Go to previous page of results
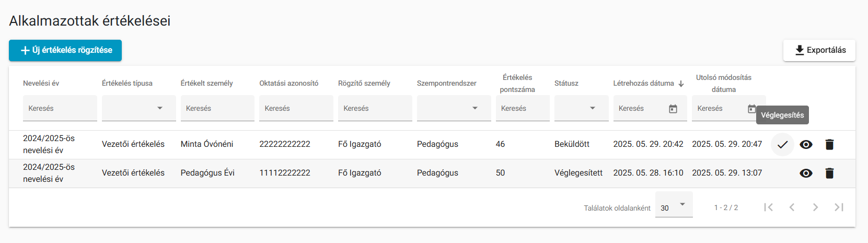The height and width of the screenshot is (243, 868). tap(792, 207)
